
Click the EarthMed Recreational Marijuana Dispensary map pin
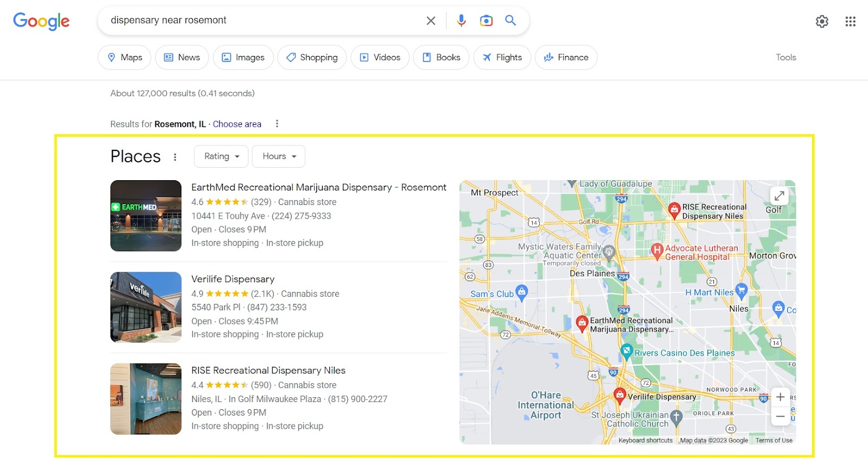pos(582,323)
